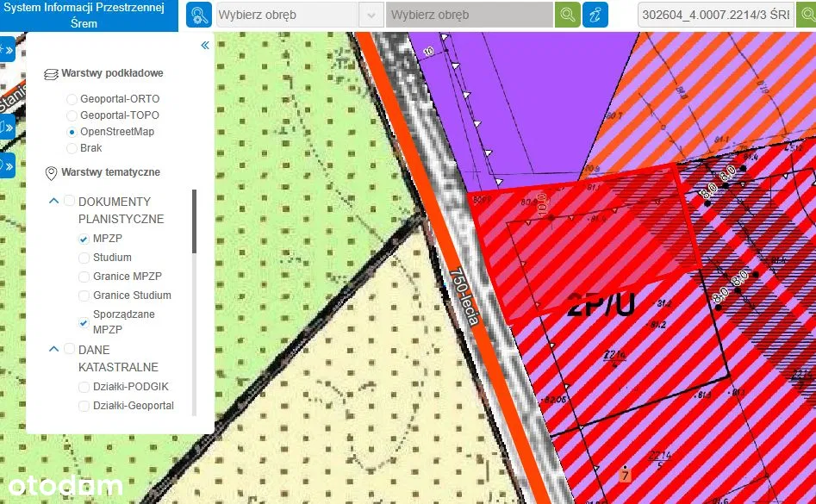Select Geoportal-ORTO base layer

tap(72, 99)
